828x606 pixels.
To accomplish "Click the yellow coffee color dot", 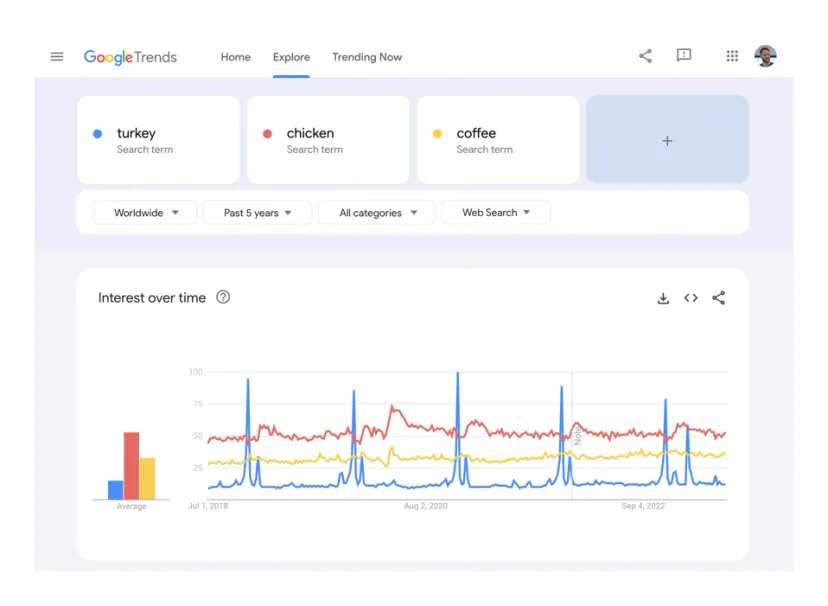I will 437,134.
